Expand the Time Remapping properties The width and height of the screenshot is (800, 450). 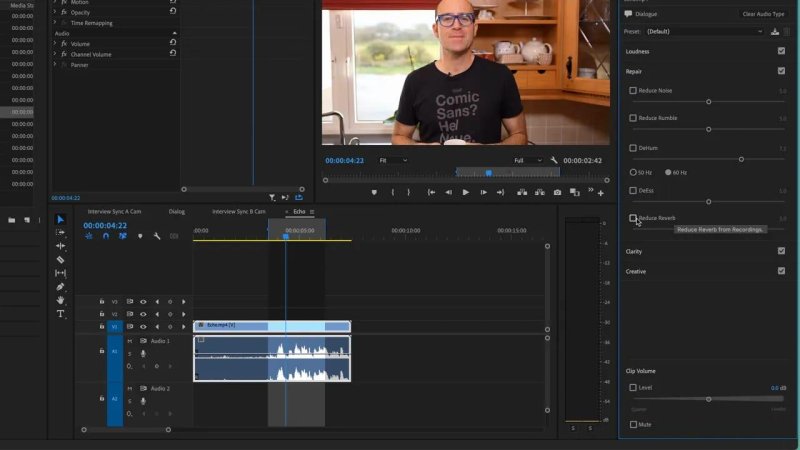pyautogui.click(x=55, y=22)
